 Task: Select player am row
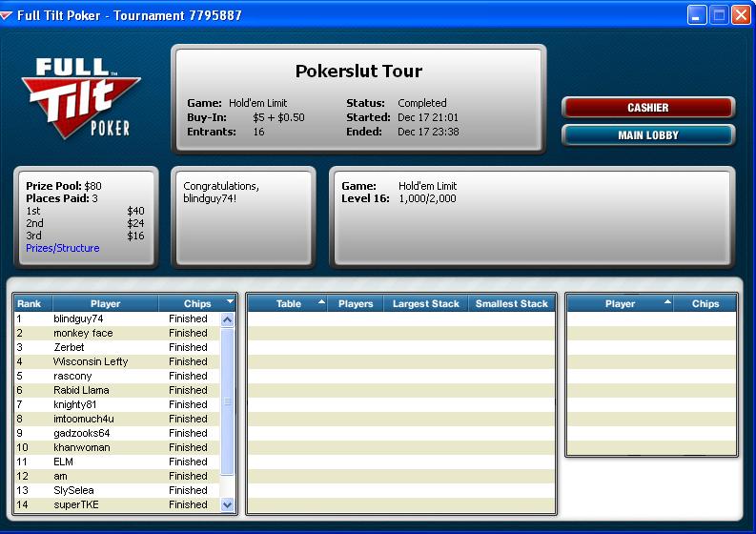coord(117,476)
